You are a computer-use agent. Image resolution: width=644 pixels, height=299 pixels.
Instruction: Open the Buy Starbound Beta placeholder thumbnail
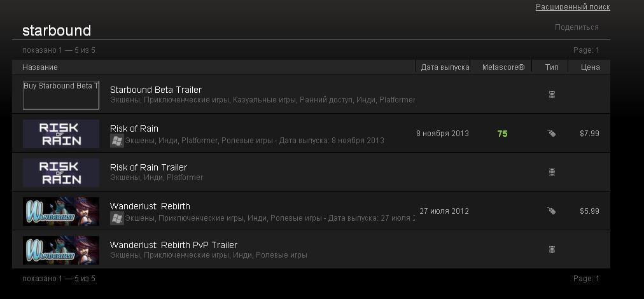tap(61, 95)
